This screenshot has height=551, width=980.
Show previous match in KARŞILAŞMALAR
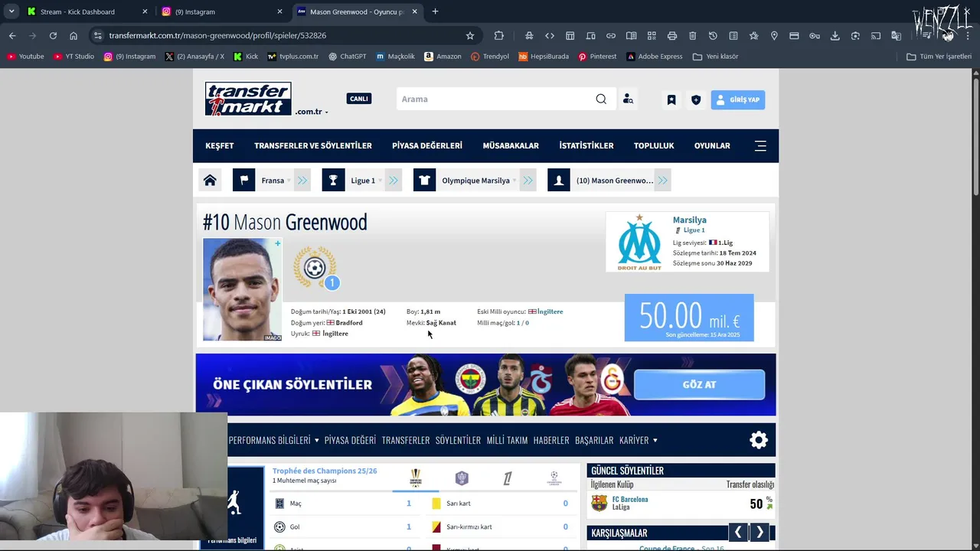click(737, 533)
